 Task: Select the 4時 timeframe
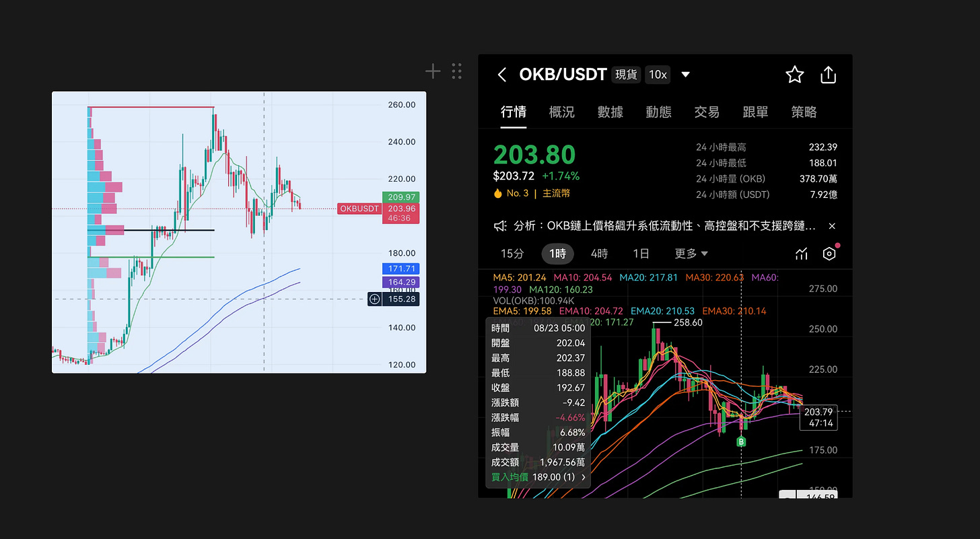(x=599, y=254)
